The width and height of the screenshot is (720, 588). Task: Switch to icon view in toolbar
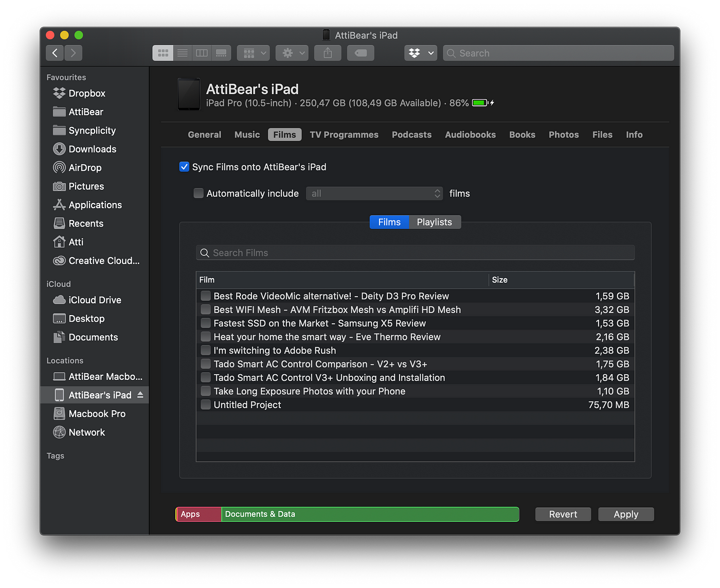[x=163, y=53]
